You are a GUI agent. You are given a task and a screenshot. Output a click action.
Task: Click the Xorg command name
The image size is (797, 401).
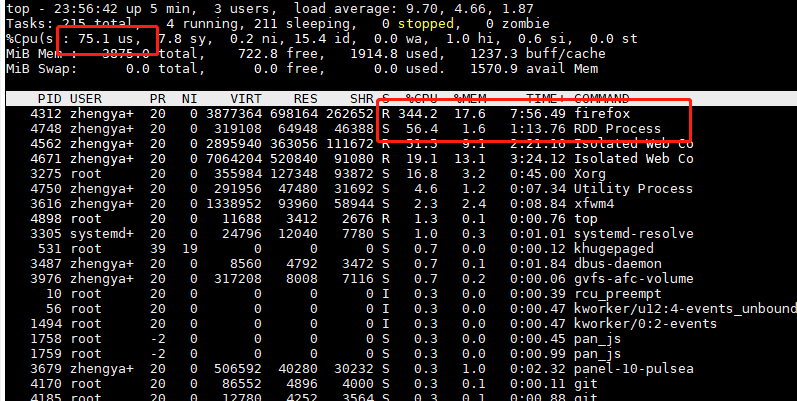tap(590, 174)
